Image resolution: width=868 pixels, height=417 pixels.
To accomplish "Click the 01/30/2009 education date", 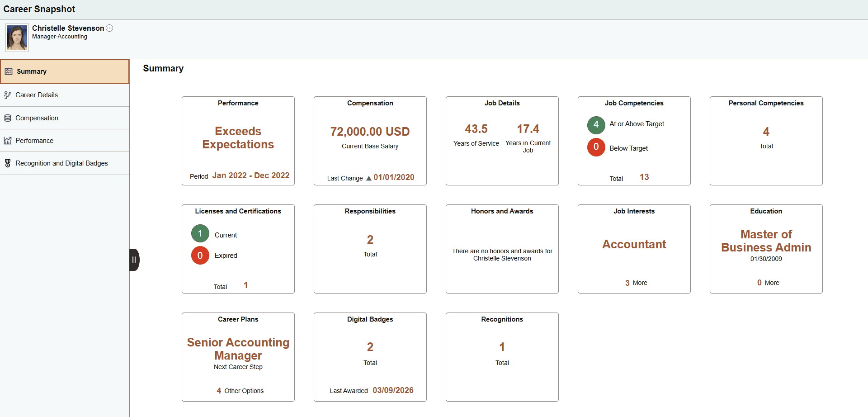I will point(766,259).
